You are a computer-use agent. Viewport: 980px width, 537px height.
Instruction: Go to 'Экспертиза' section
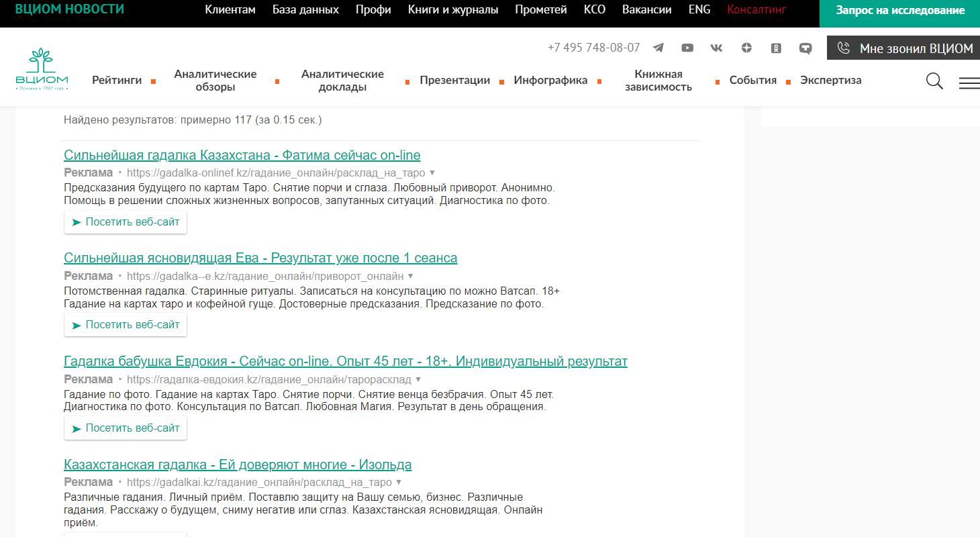831,81
